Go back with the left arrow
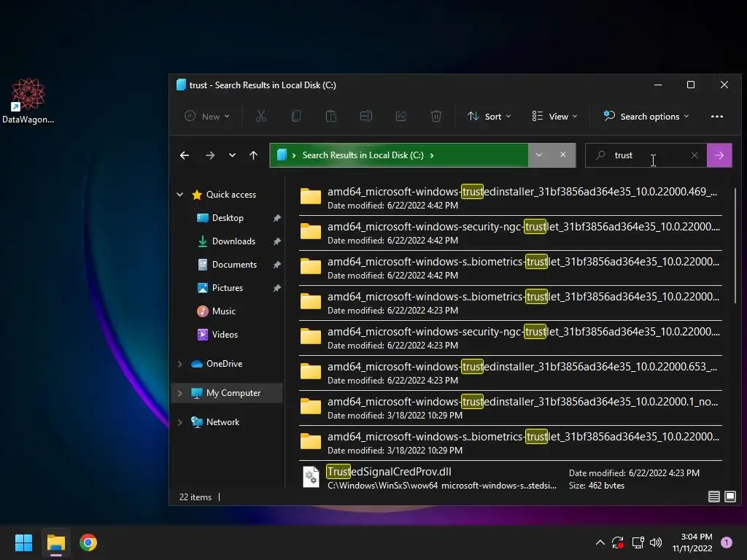Image resolution: width=747 pixels, height=560 pixels. tap(185, 155)
